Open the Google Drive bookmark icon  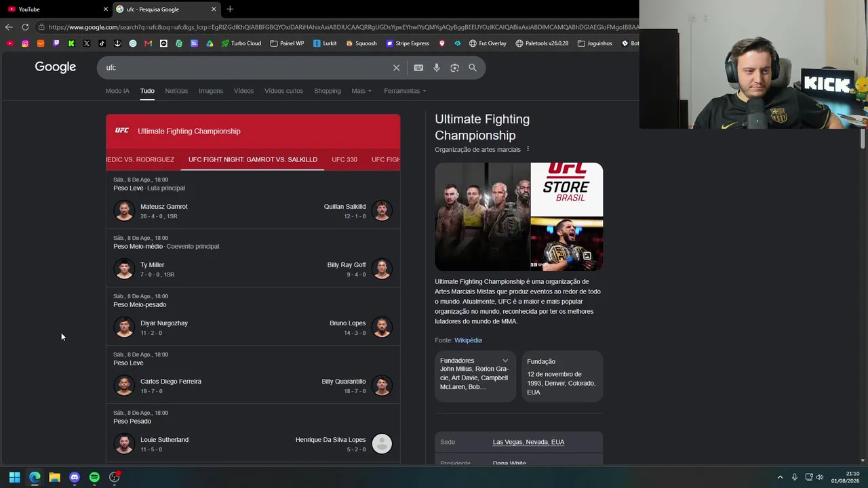click(x=210, y=43)
